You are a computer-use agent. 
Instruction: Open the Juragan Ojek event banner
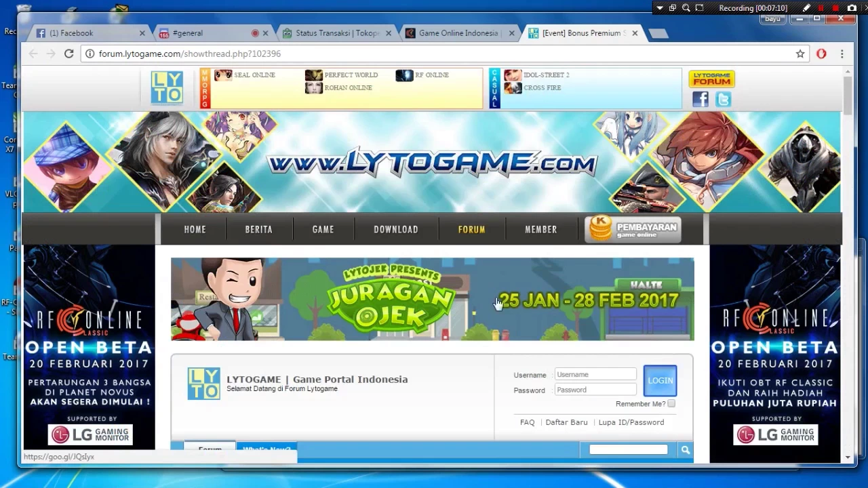(x=433, y=299)
